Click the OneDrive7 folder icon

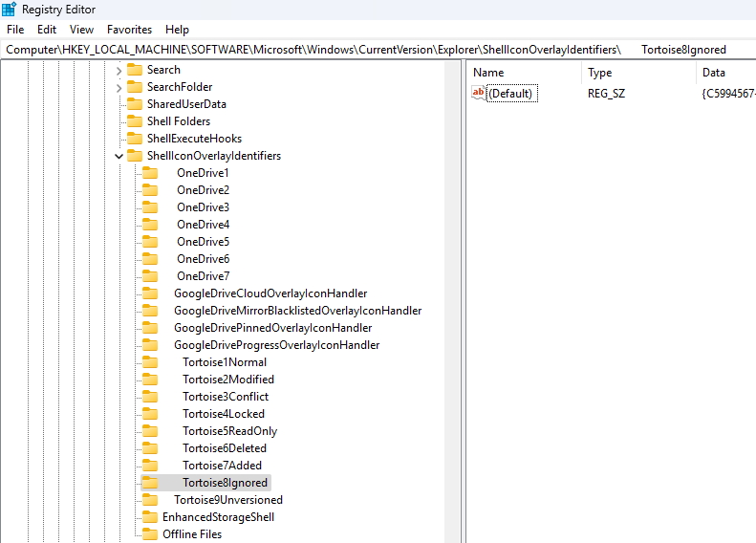[x=150, y=276]
